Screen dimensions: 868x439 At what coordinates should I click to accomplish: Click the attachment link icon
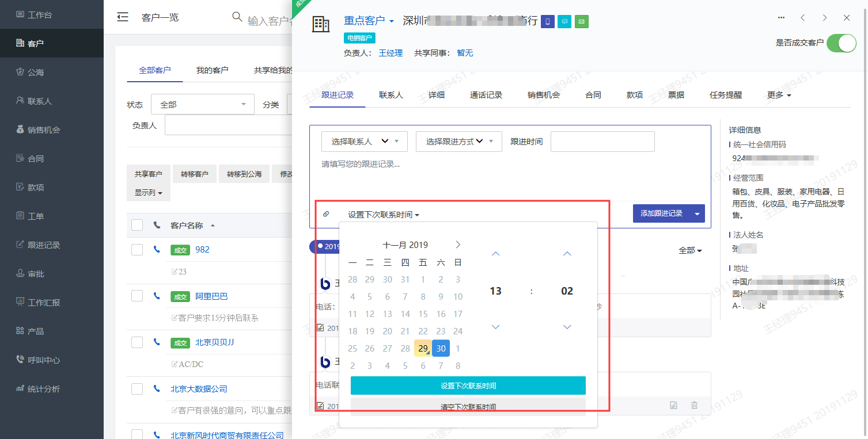[x=326, y=214]
